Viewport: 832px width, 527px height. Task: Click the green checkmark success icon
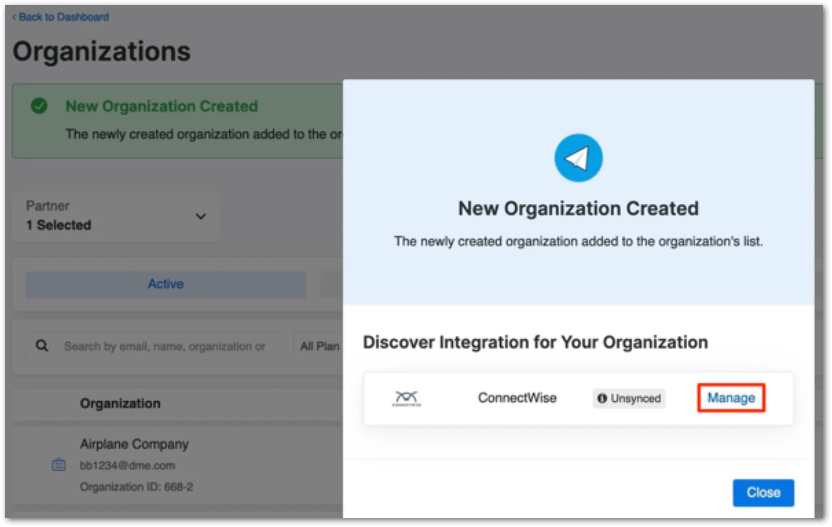tap(39, 106)
